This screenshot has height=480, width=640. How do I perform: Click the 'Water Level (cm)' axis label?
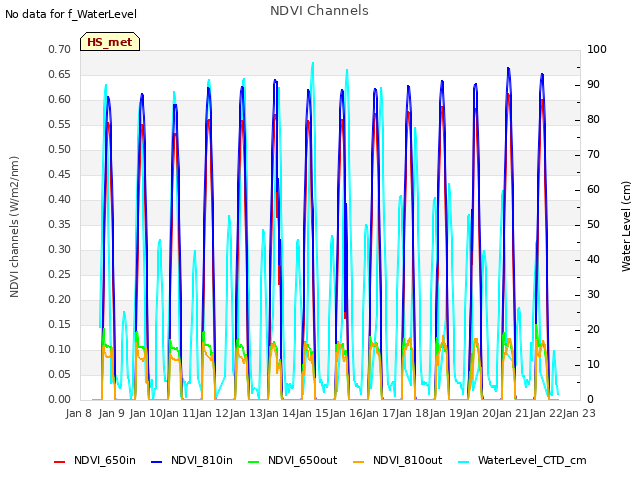pos(626,227)
